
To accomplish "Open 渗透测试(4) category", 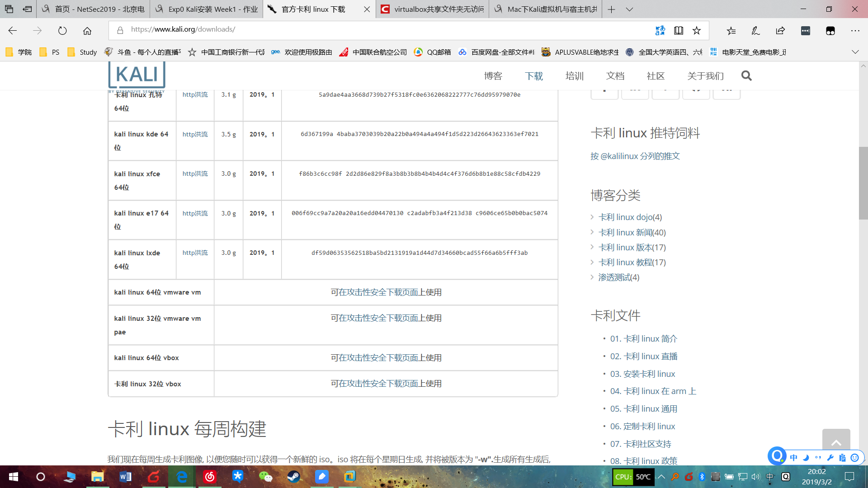I will click(x=619, y=277).
